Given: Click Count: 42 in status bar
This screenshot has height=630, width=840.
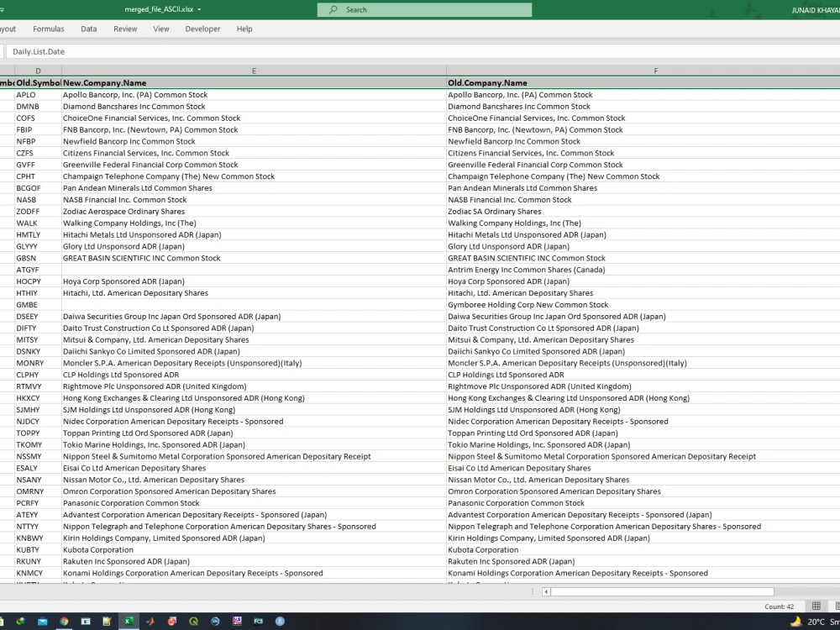Looking at the screenshot, I should point(779,606).
